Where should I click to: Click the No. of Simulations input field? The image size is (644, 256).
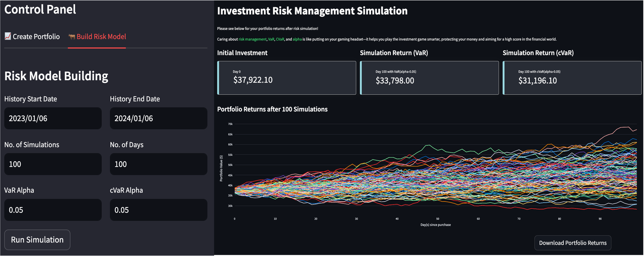click(x=53, y=164)
